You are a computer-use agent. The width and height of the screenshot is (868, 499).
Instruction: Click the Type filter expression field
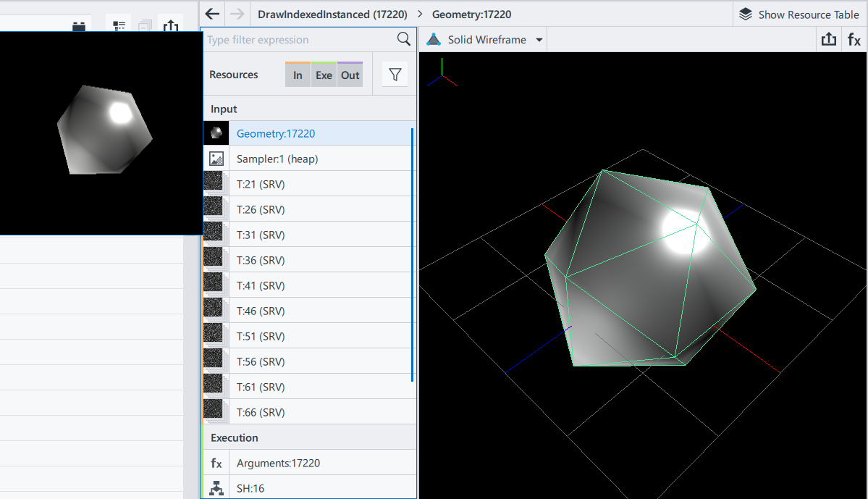(x=297, y=40)
